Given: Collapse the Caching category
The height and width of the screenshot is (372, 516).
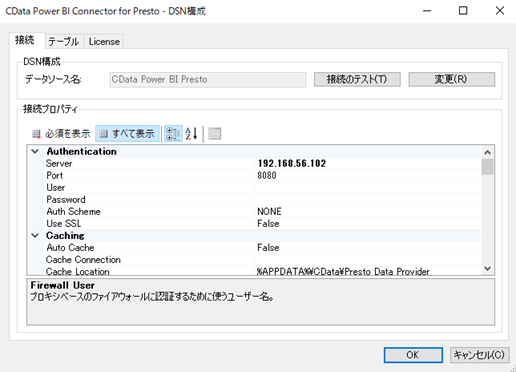Looking at the screenshot, I should (x=35, y=236).
